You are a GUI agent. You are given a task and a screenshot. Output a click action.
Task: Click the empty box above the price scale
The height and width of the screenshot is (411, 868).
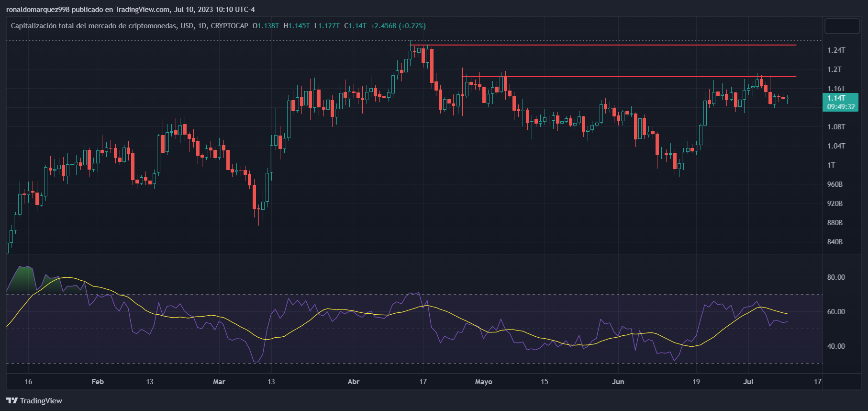[842, 26]
